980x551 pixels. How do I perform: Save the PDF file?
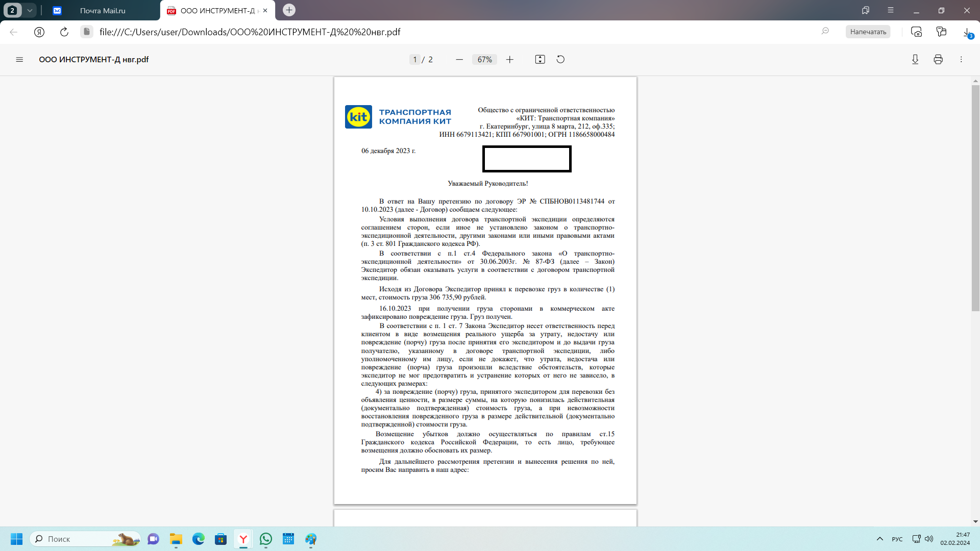click(915, 60)
